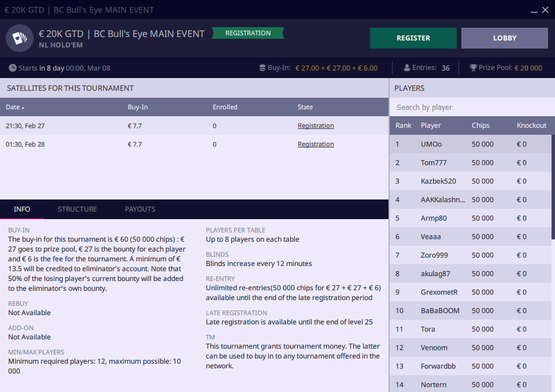This screenshot has width=555, height=392.
Task: Focus the Search by player field
Action: 471,107
